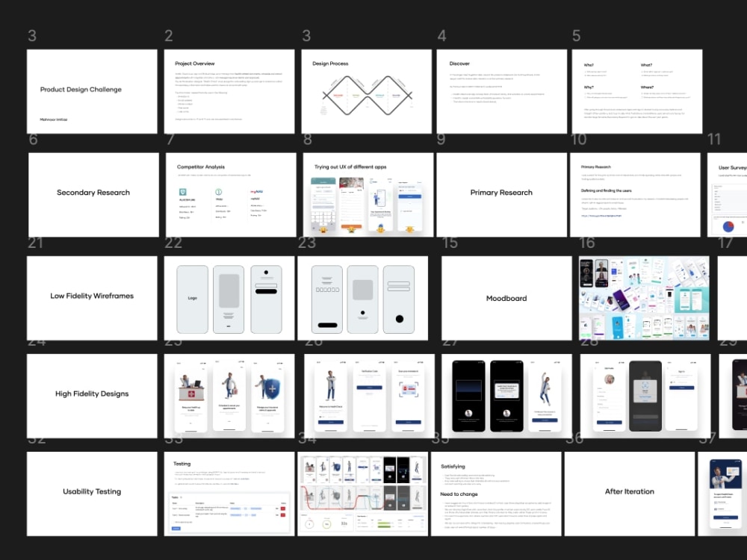Select wireframe frame 23 with code input boxes
747x560 pixels.
click(x=362, y=298)
